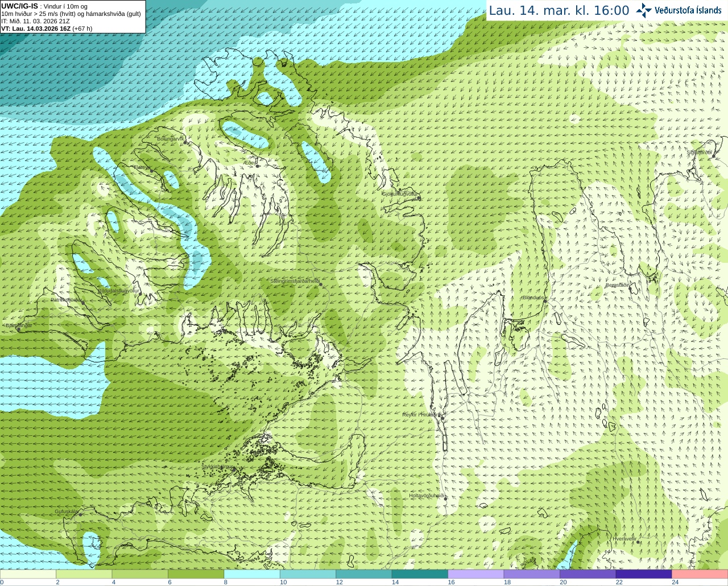Select the 16–18 m/s lavender swatch
This screenshot has height=586, width=728.
476,574
